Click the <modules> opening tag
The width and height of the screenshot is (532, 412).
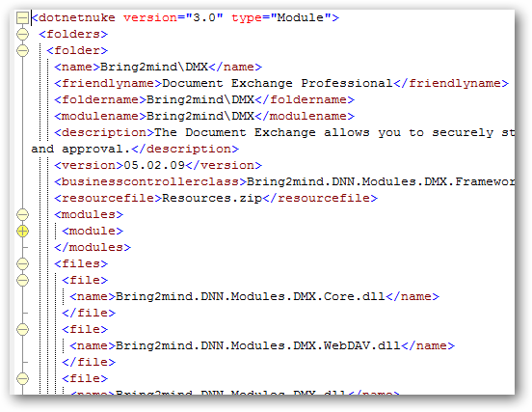pos(89,214)
